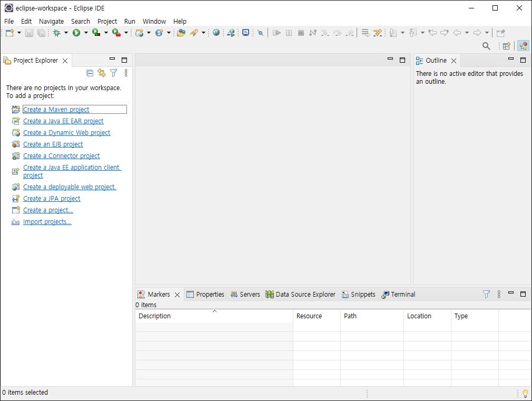The width and height of the screenshot is (532, 401).
Task: Open Markers view menu dots
Action: point(499,294)
